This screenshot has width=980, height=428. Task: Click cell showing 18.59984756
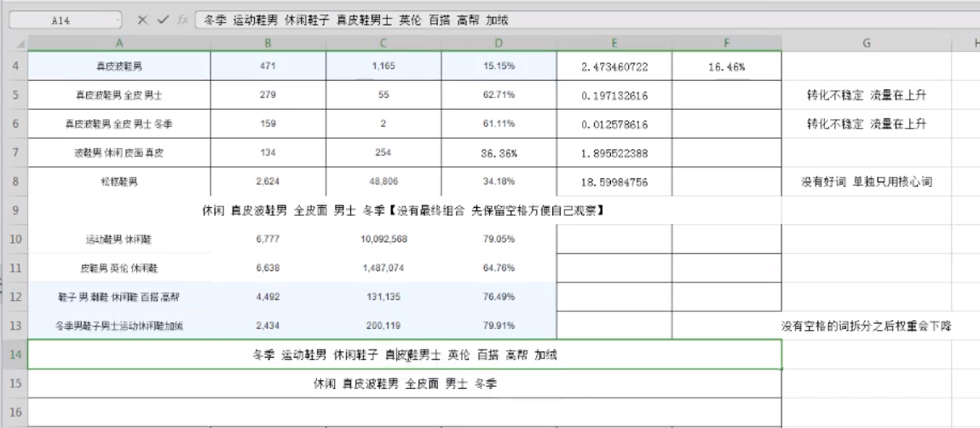(x=614, y=182)
